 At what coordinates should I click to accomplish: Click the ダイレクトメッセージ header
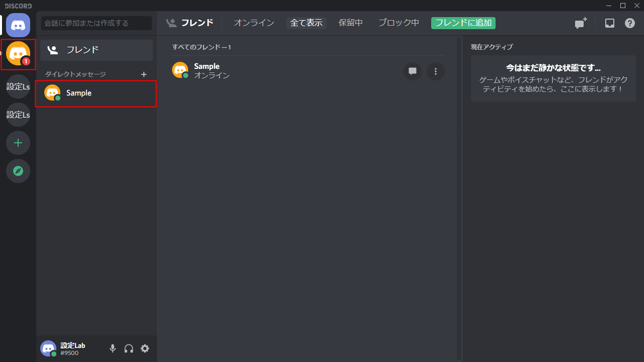point(75,74)
